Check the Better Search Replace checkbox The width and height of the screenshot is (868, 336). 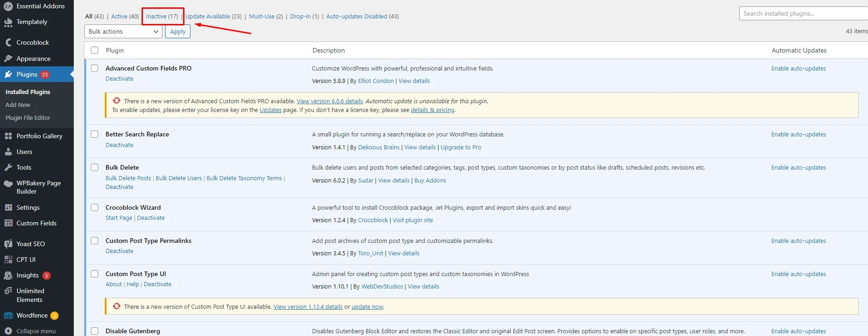[x=95, y=134]
